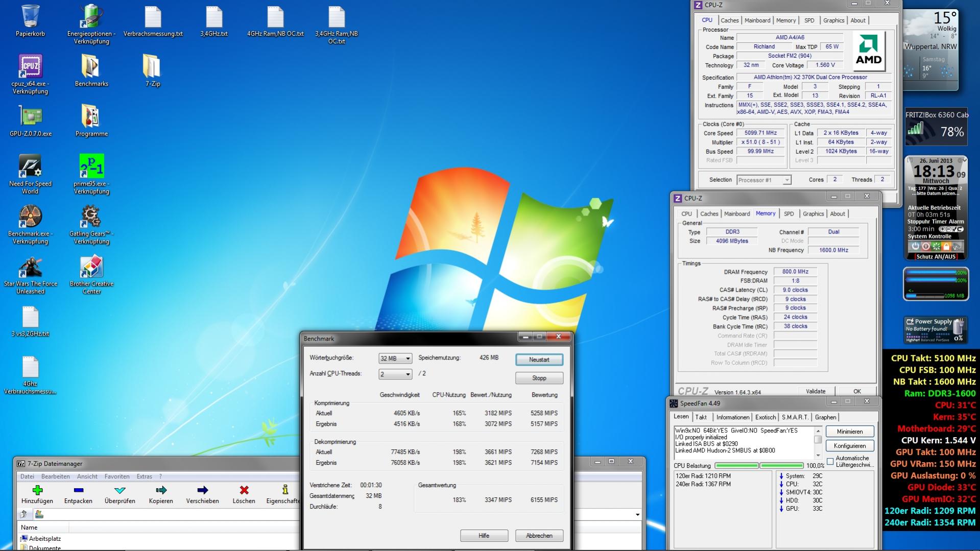
Task: Select the 3 vs3,2GHz.txt file icon
Action: 30,317
